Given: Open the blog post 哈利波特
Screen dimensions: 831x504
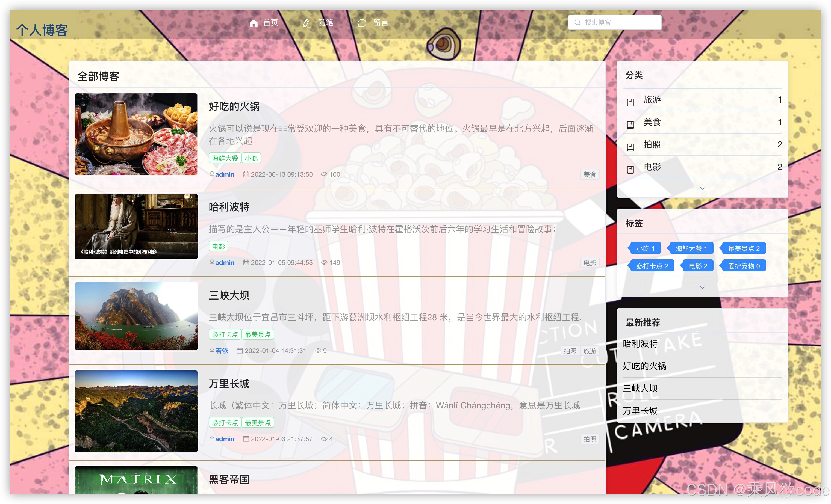Looking at the screenshot, I should point(229,208).
